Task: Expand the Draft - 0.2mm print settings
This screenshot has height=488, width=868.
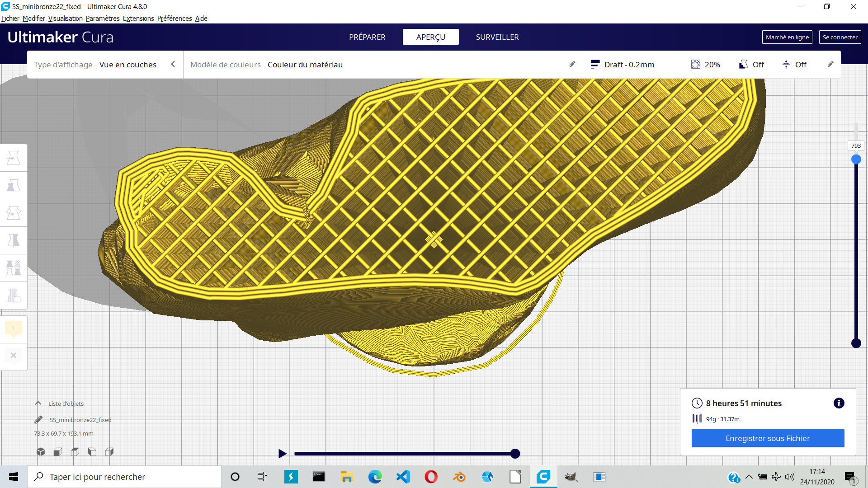Action: click(x=629, y=65)
